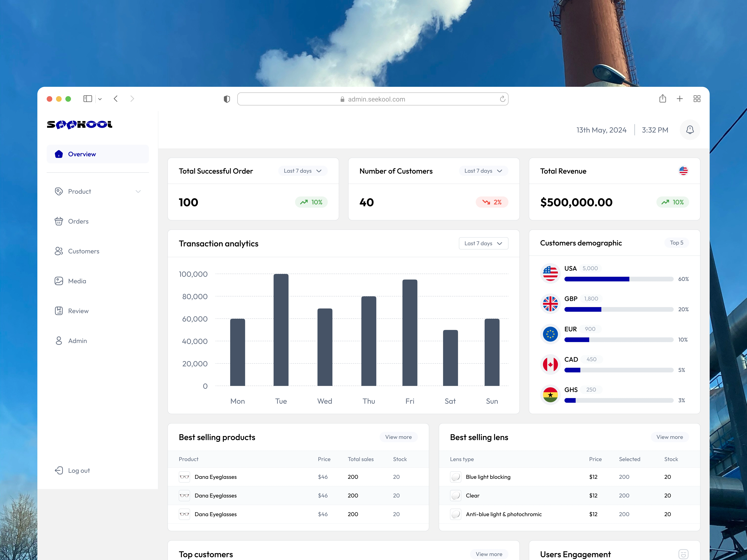Click the $500,000.00 revenue value

[x=576, y=202]
